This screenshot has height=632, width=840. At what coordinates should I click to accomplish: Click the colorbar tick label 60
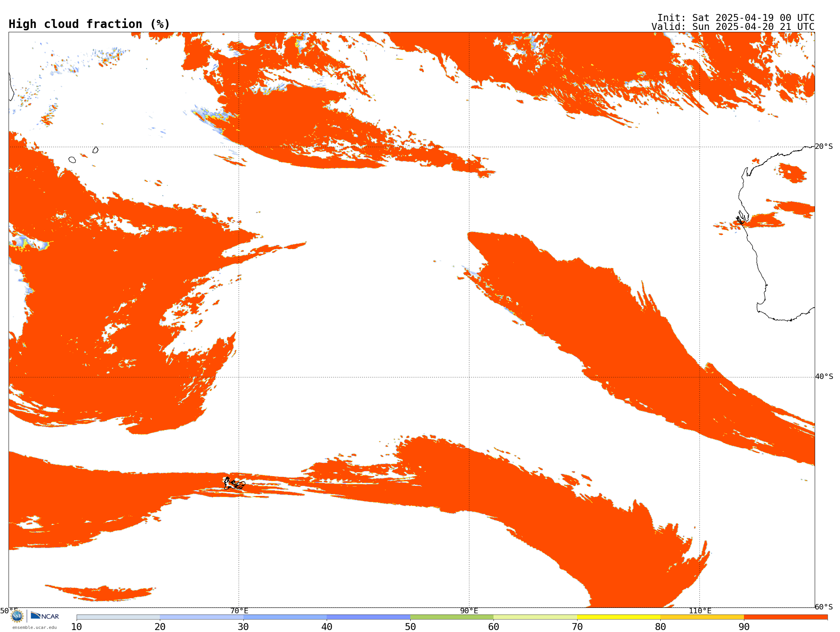click(493, 627)
